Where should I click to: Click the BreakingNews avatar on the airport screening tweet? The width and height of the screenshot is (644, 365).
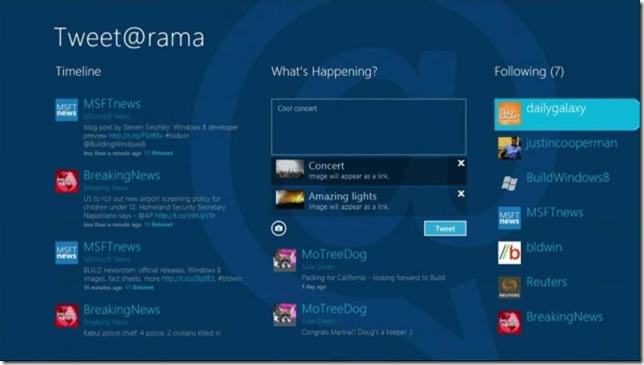(67, 181)
